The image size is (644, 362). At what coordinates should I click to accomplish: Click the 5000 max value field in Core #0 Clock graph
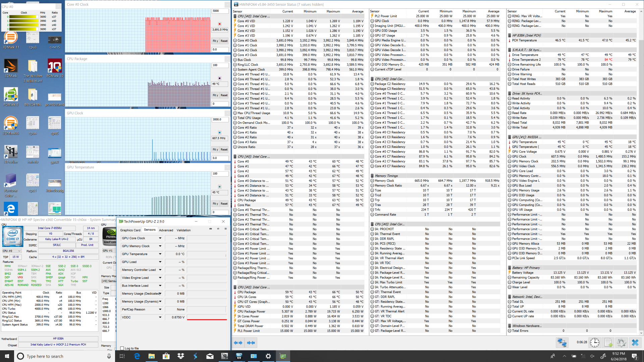220,11
